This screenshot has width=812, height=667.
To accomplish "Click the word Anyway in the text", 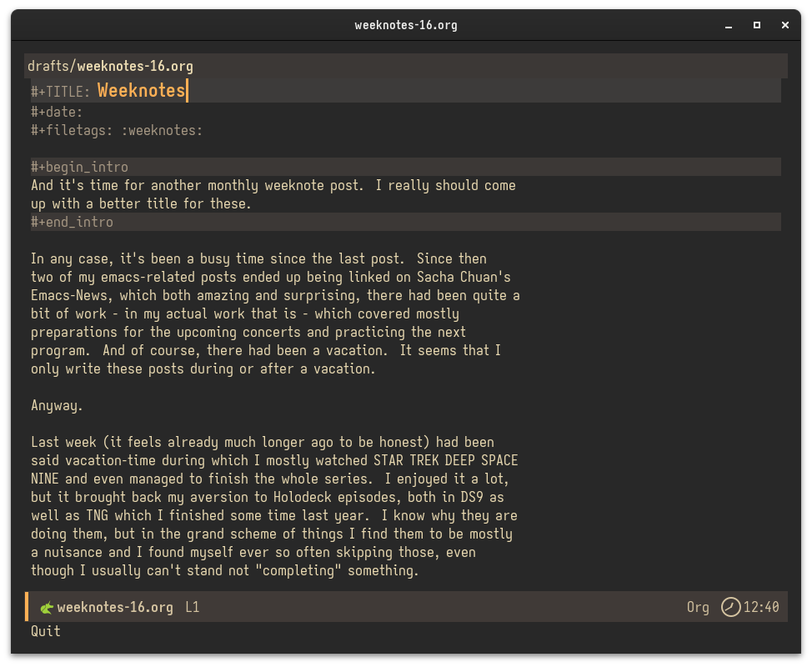I will (55, 405).
